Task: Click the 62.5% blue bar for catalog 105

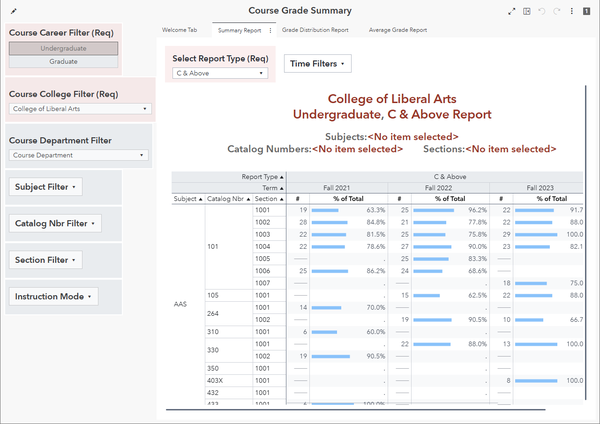Action: pos(427,295)
